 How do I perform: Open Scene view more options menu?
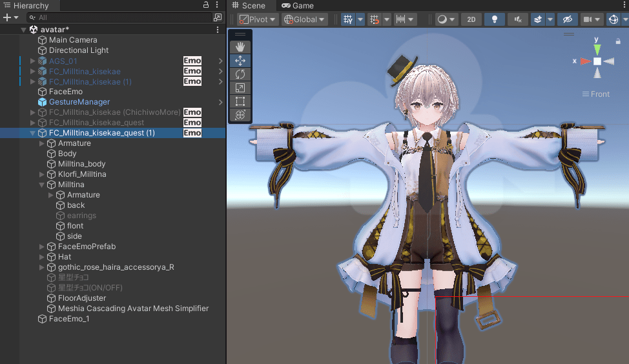[x=625, y=5]
